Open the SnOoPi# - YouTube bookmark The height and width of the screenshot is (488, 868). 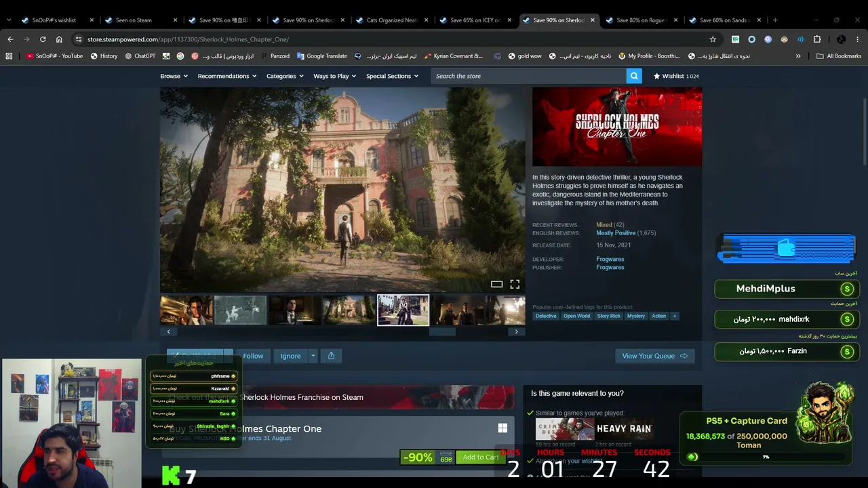tap(54, 56)
